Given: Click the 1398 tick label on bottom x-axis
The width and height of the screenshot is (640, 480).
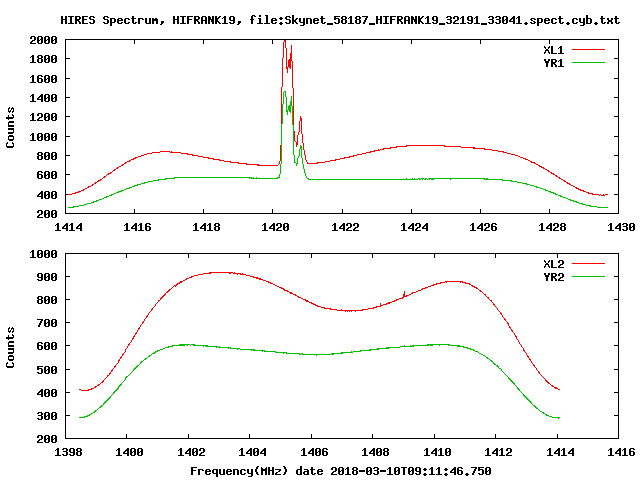Looking at the screenshot, I should (68, 452).
